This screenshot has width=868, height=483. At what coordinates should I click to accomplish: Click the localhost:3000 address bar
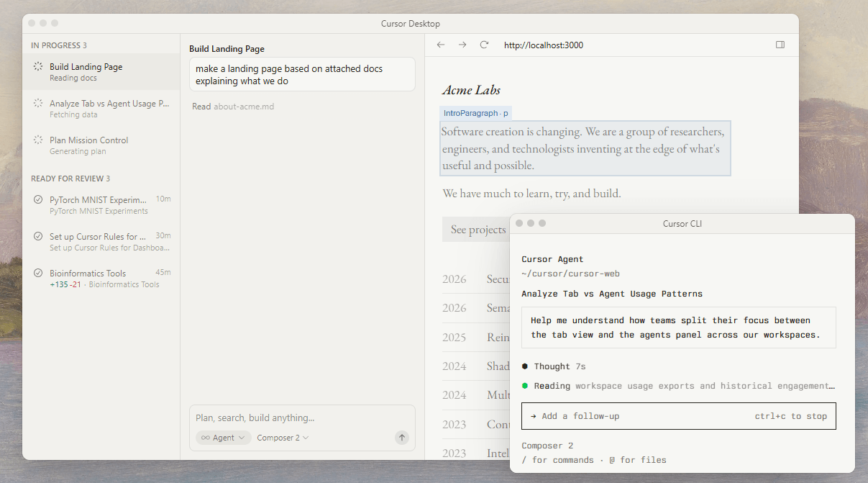coord(544,45)
